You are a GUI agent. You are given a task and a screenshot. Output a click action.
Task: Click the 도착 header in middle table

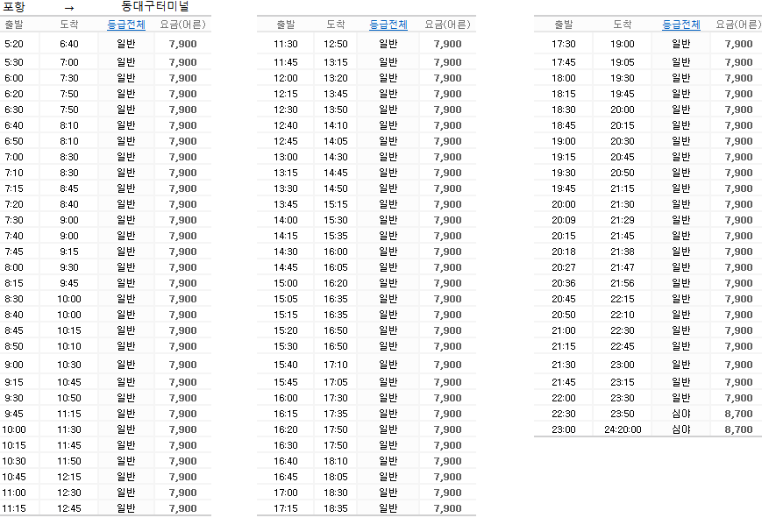335,25
